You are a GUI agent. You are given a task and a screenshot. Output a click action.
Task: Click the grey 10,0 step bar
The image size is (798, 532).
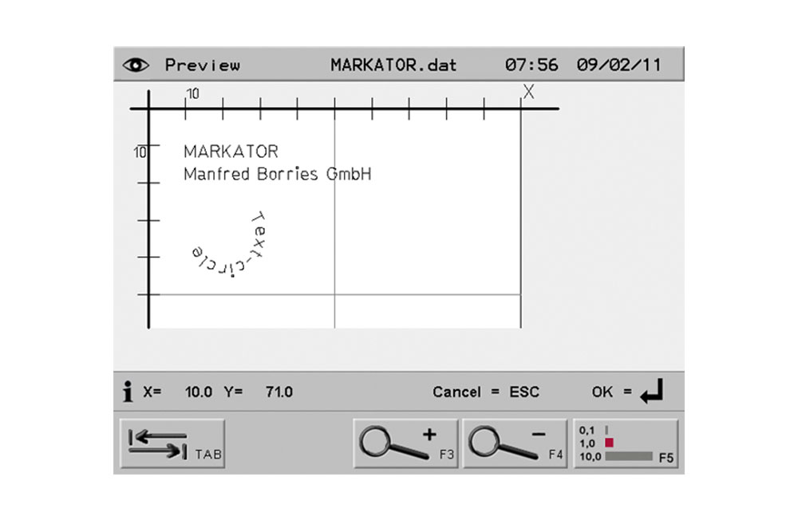(629, 456)
